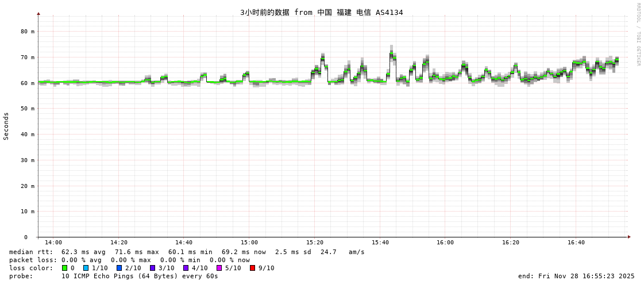The image size is (644, 284).
Task: Click the purple 3/10 loss swatch
Action: pos(153,268)
